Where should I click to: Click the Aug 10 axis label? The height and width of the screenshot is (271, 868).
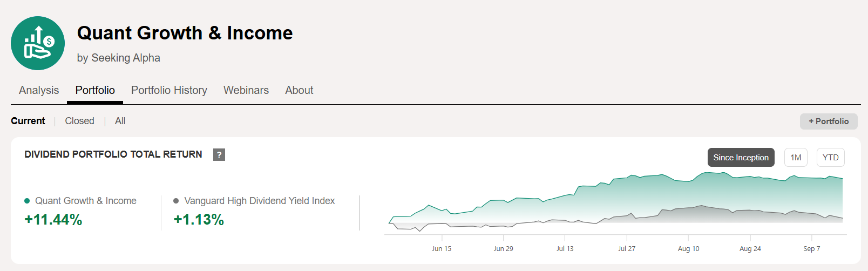tap(688, 249)
